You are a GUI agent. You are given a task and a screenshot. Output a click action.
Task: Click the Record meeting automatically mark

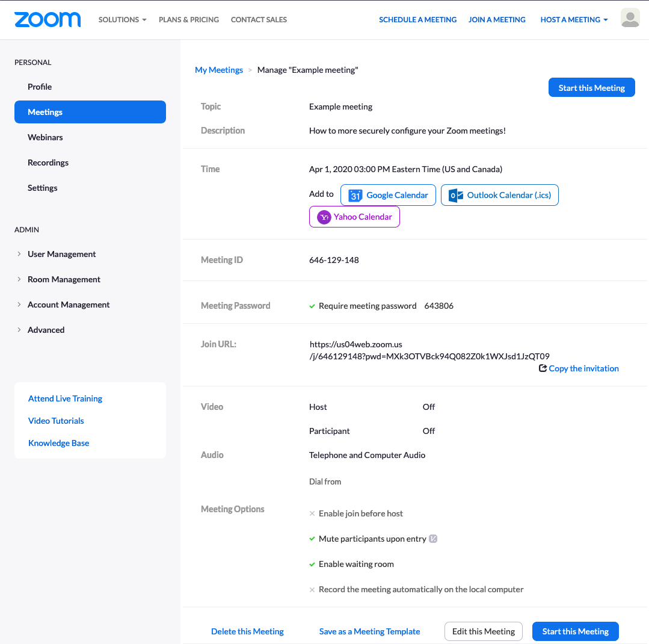[x=312, y=590]
